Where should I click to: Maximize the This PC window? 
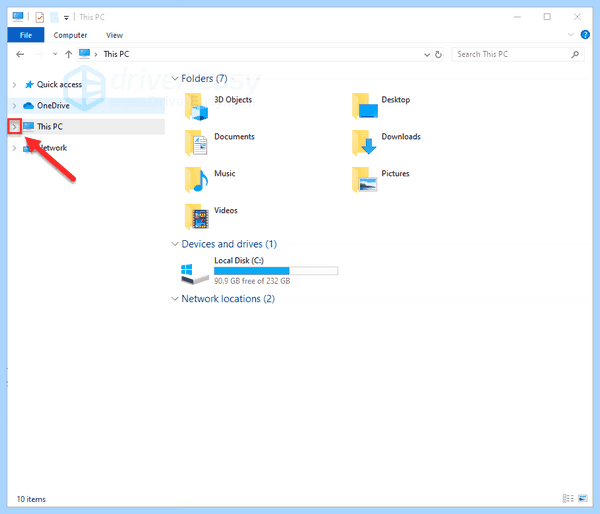click(x=547, y=17)
